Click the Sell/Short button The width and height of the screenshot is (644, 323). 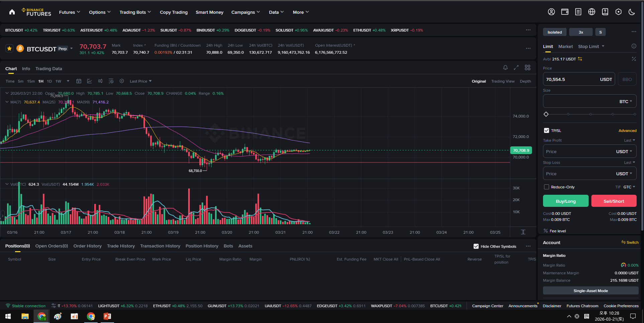614,201
